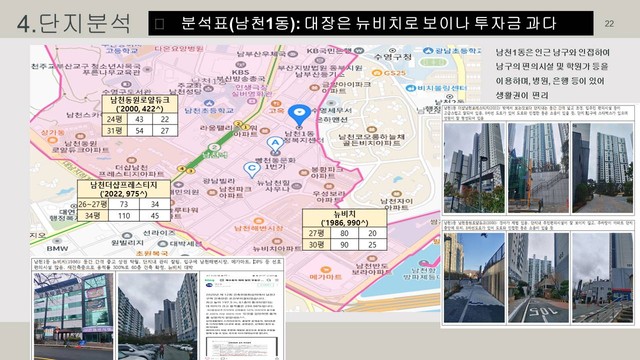This screenshot has width=640, height=360.
Task: Click the '45' cell in 더샵프레스티지 table
Action: (x=155, y=216)
